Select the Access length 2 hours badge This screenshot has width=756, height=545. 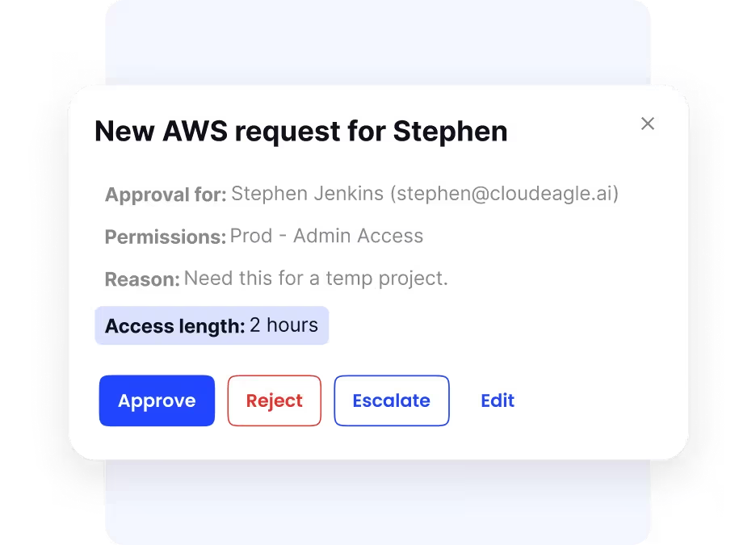212,325
